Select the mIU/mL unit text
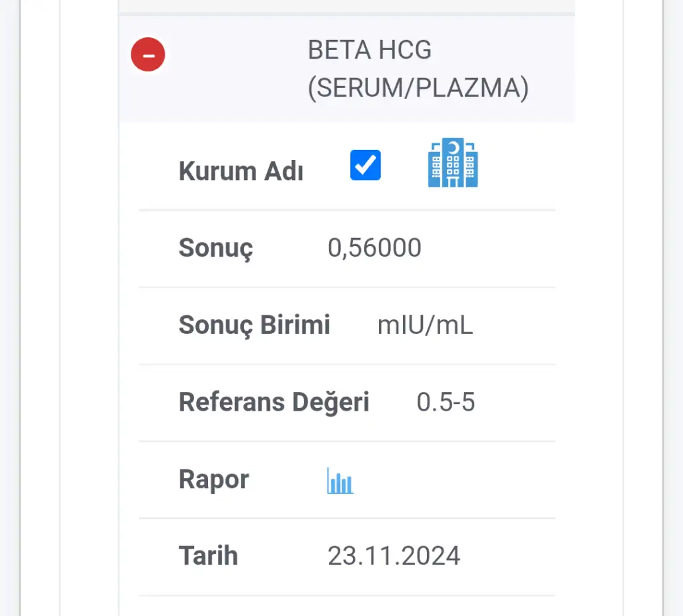The height and width of the screenshot is (616, 683). [x=425, y=325]
